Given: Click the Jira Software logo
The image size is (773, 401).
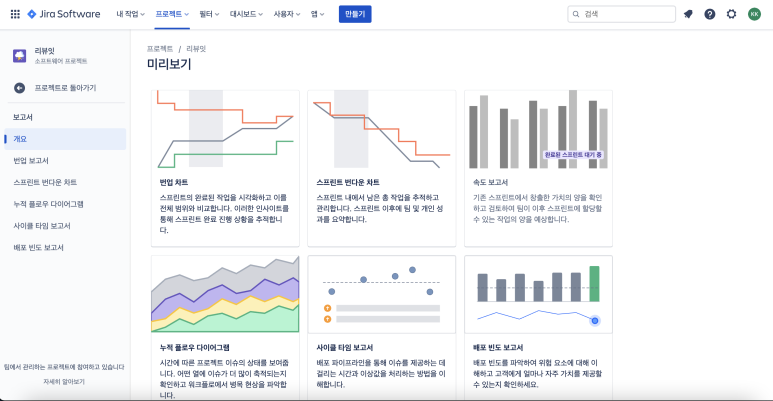Looking at the screenshot, I should point(67,14).
